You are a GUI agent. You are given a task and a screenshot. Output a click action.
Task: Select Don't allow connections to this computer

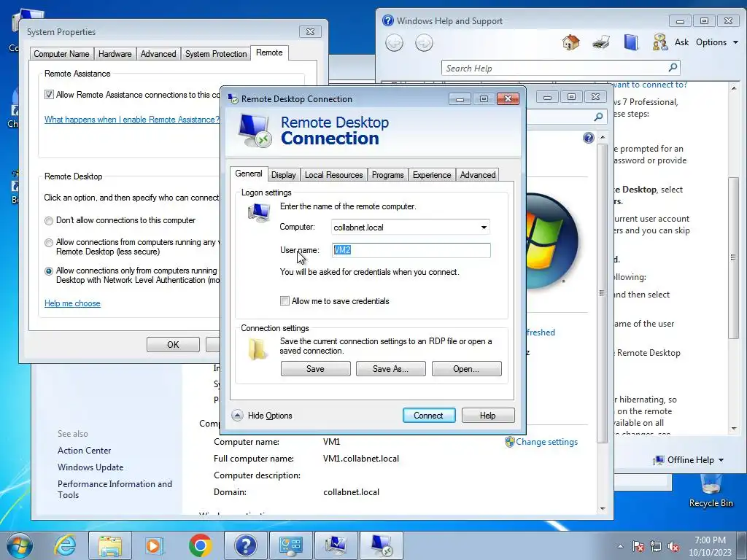49,220
